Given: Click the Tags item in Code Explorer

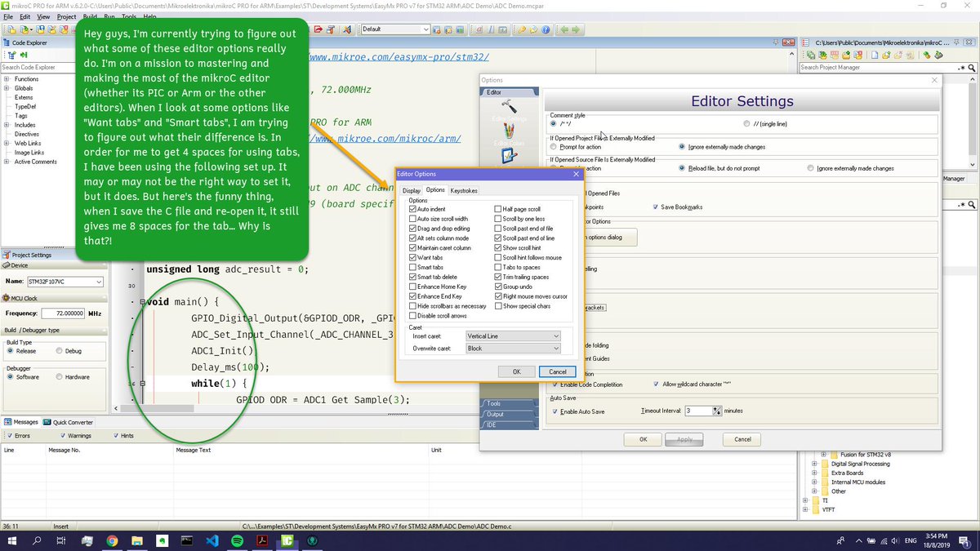Looking at the screenshot, I should point(20,116).
